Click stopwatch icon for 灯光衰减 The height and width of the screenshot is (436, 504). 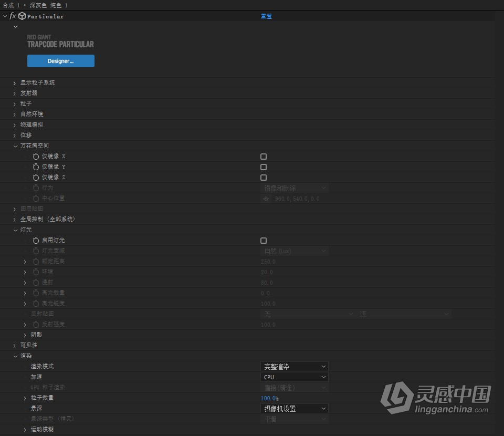(36, 251)
